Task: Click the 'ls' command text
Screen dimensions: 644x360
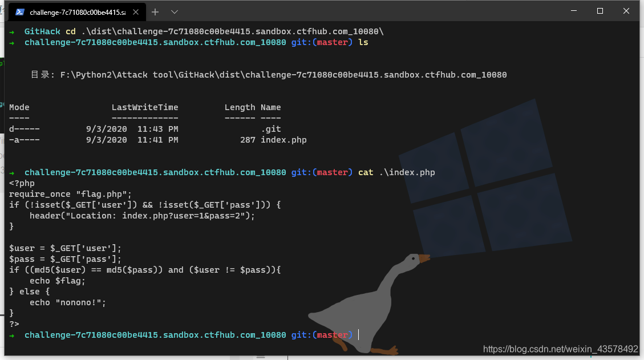Action: (x=363, y=42)
